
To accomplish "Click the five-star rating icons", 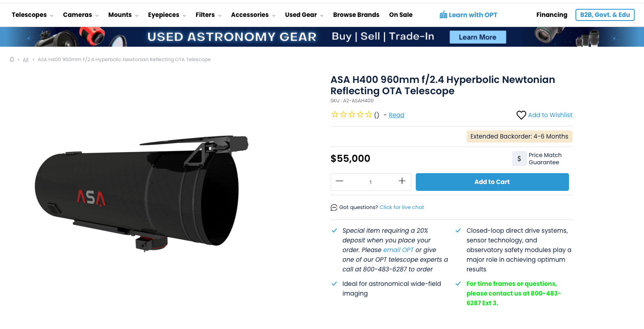I will point(352,115).
